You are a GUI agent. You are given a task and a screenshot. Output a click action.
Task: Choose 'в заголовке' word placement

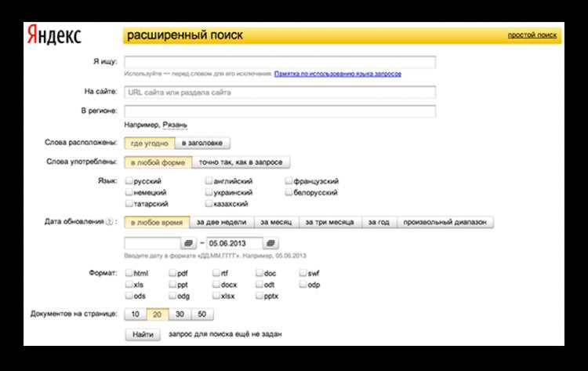[x=202, y=143]
